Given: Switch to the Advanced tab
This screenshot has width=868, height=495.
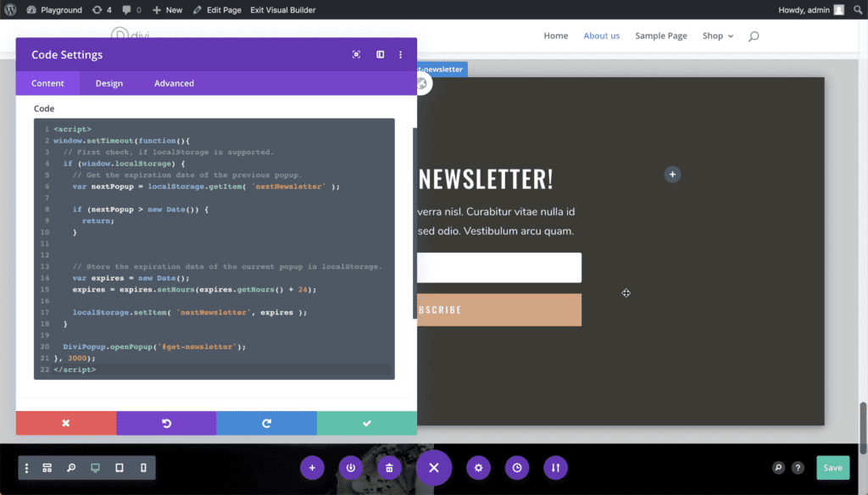Looking at the screenshot, I should click(174, 83).
